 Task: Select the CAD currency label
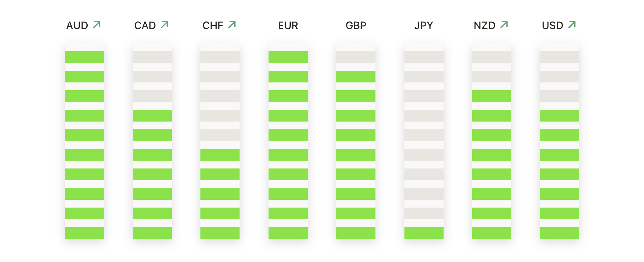tap(145, 25)
